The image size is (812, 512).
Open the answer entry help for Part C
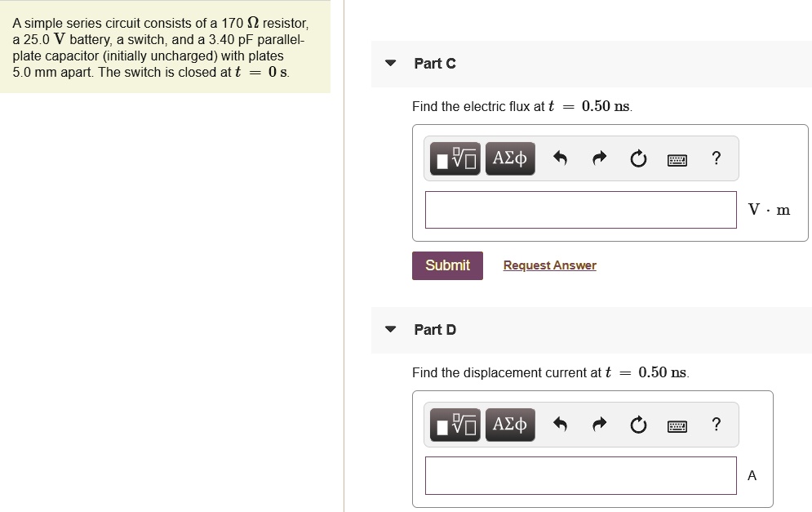click(x=716, y=158)
